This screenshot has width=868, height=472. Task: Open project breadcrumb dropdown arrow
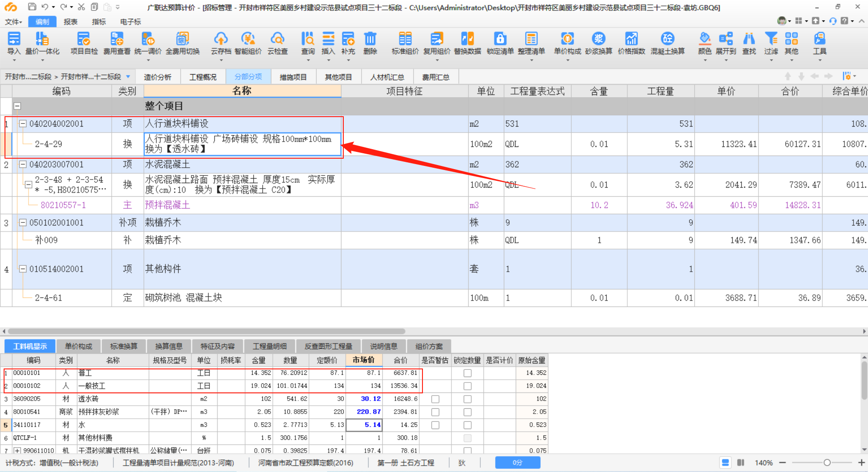click(128, 76)
